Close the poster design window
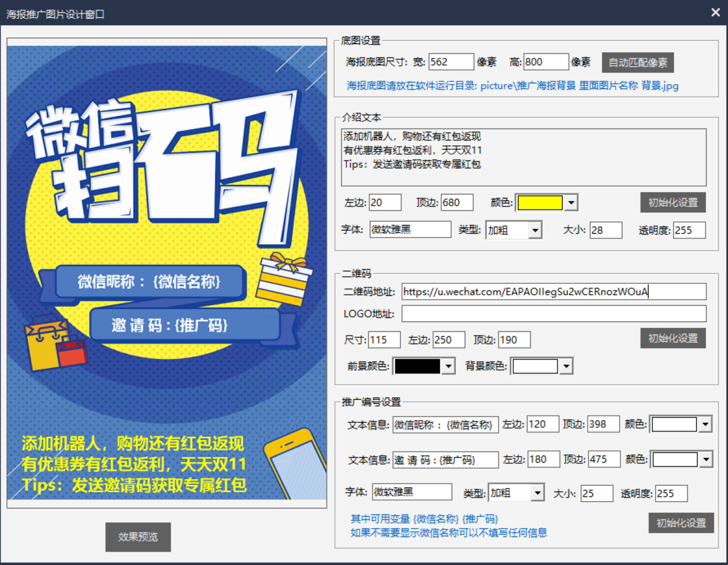 tap(715, 13)
